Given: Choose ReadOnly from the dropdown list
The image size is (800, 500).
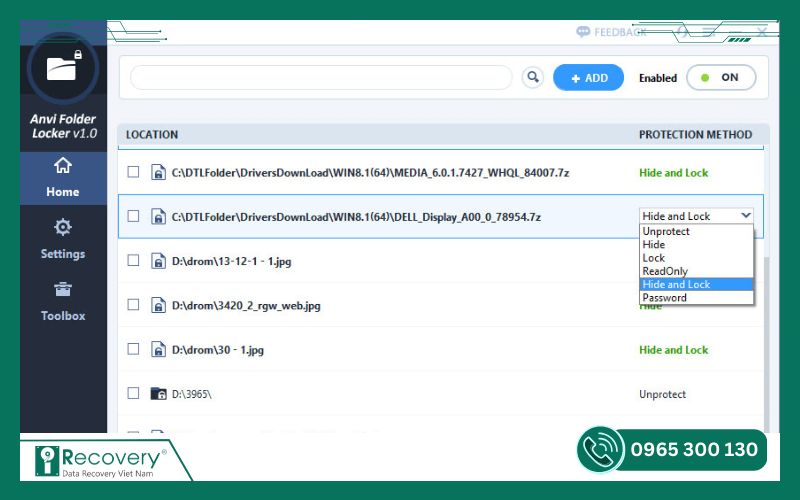Looking at the screenshot, I should (696, 271).
